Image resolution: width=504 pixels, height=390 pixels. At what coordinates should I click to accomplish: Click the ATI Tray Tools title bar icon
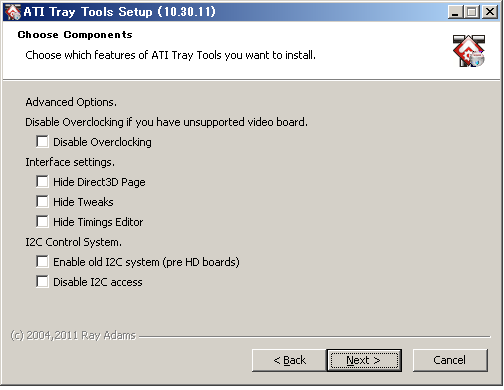(13, 12)
